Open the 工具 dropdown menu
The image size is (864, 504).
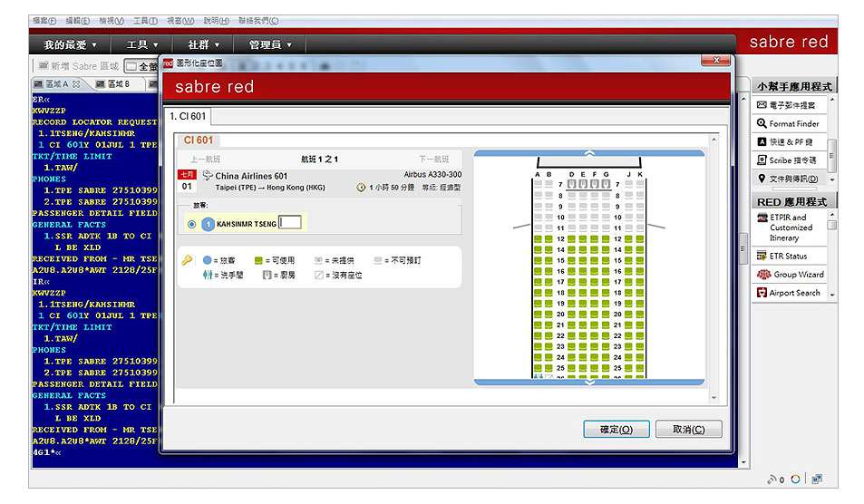(142, 44)
